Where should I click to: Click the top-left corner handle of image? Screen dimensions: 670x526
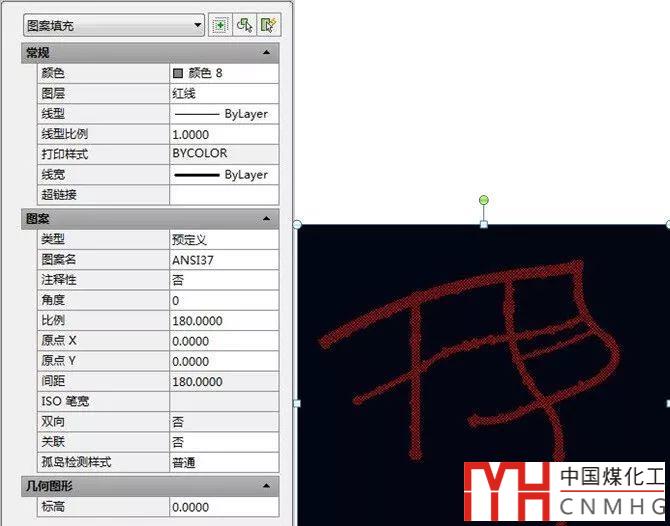point(297,224)
